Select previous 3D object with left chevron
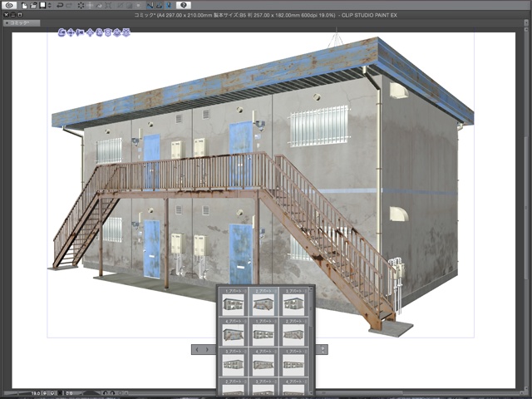Viewport: 532px width, 399px height. (x=198, y=349)
